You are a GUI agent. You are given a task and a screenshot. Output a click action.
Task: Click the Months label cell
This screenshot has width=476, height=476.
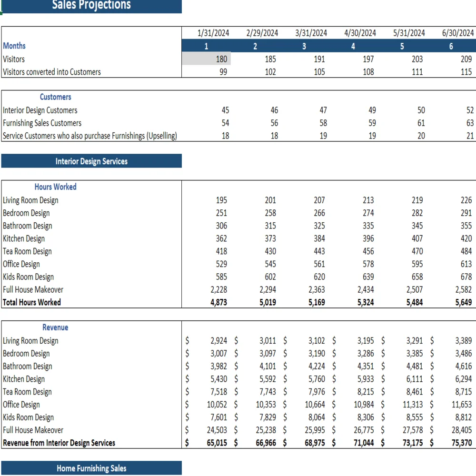tap(14, 46)
